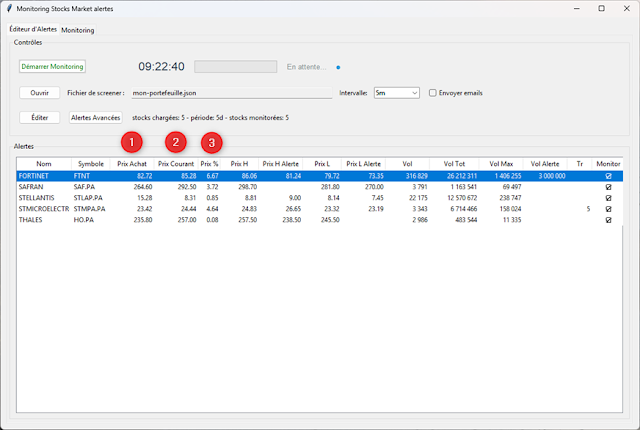Viewport: 640px width, 430px height.
Task: Switch to the Monitoring tab
Action: pos(78,30)
